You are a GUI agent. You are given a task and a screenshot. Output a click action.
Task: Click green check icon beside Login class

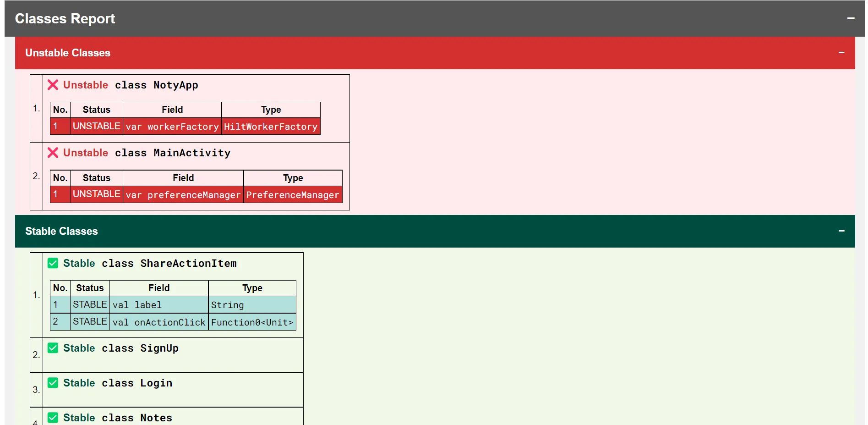coord(53,383)
